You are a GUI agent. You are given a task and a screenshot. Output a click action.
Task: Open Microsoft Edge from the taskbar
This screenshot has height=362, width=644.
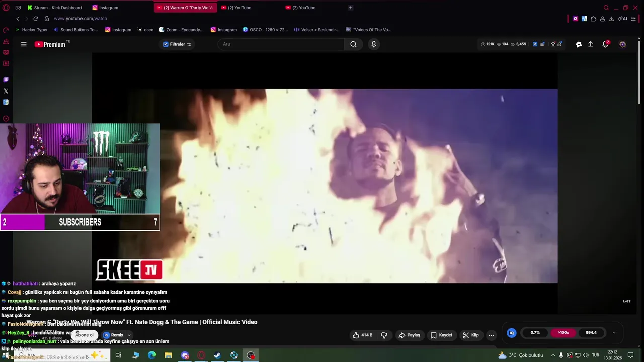[151, 355]
